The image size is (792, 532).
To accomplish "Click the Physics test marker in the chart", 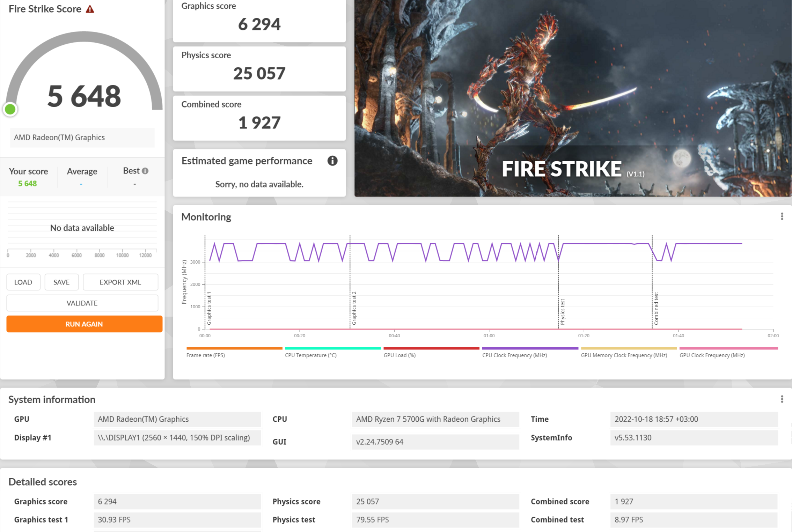I will click(x=562, y=311).
